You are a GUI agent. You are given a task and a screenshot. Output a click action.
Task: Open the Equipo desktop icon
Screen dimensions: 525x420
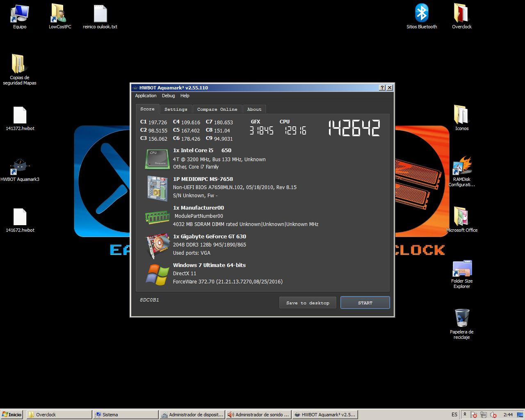20,16
